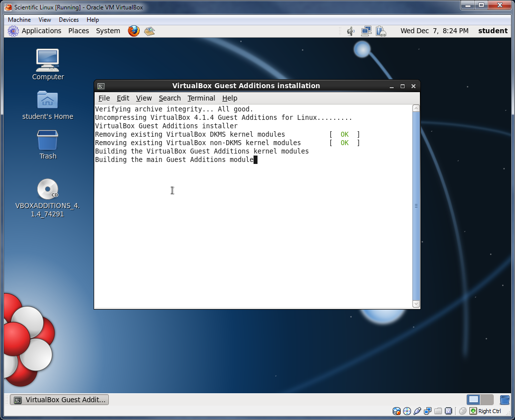Open the Terminal menu in the terminal window
The height and width of the screenshot is (420, 515).
(x=202, y=98)
